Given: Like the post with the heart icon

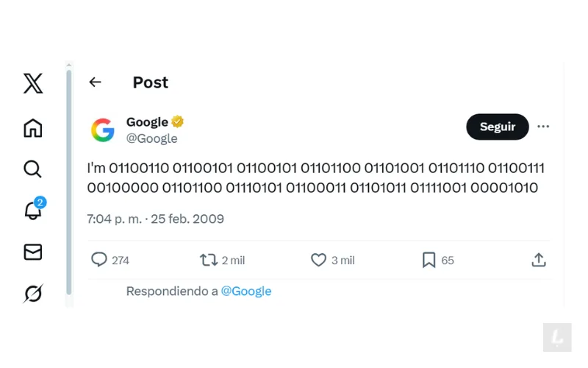Looking at the screenshot, I should (318, 260).
